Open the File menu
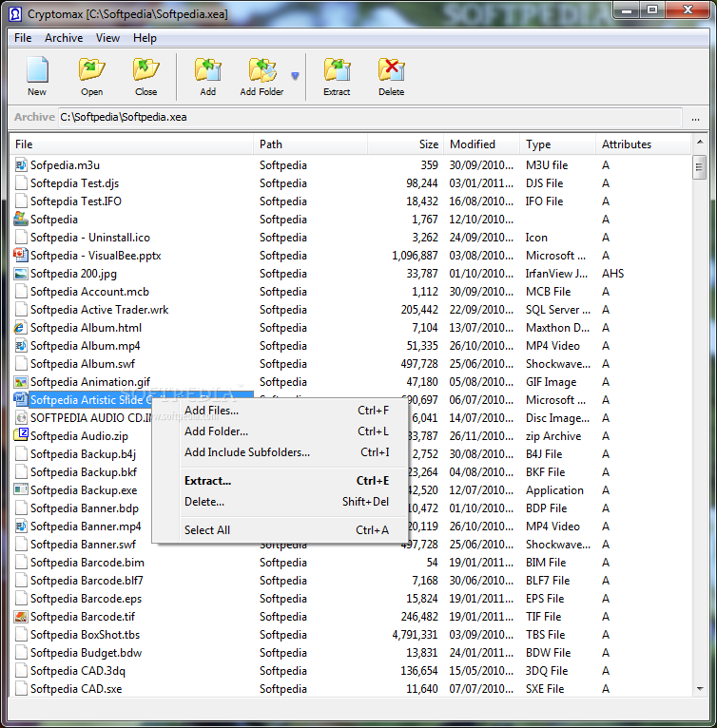 23,38
